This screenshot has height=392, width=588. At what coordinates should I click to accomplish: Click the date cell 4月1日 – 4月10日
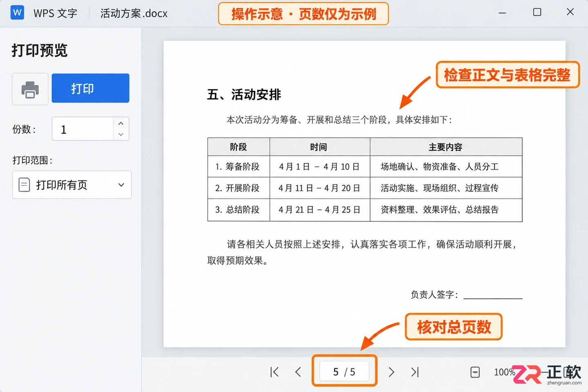tap(319, 167)
